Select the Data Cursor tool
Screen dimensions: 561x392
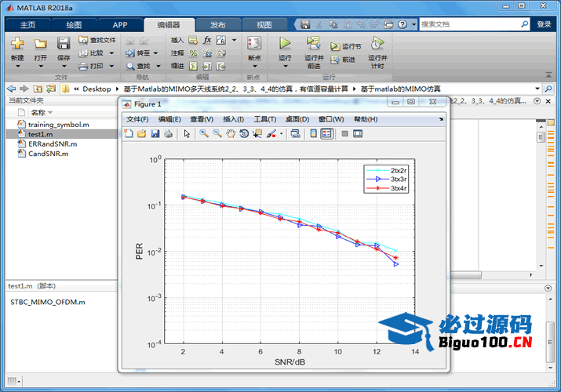tap(257, 134)
